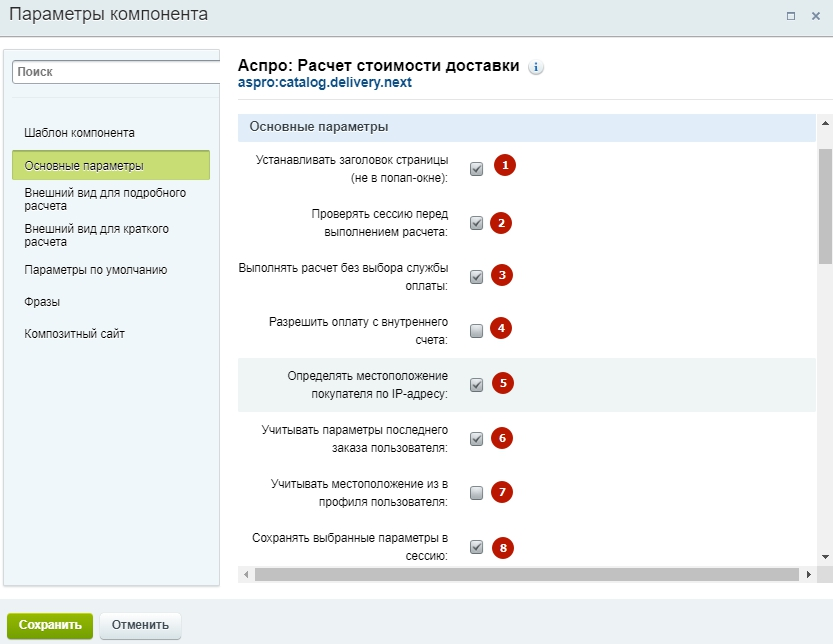This screenshot has height=644, width=833.
Task: Focus the Поиск search field
Action: [116, 72]
